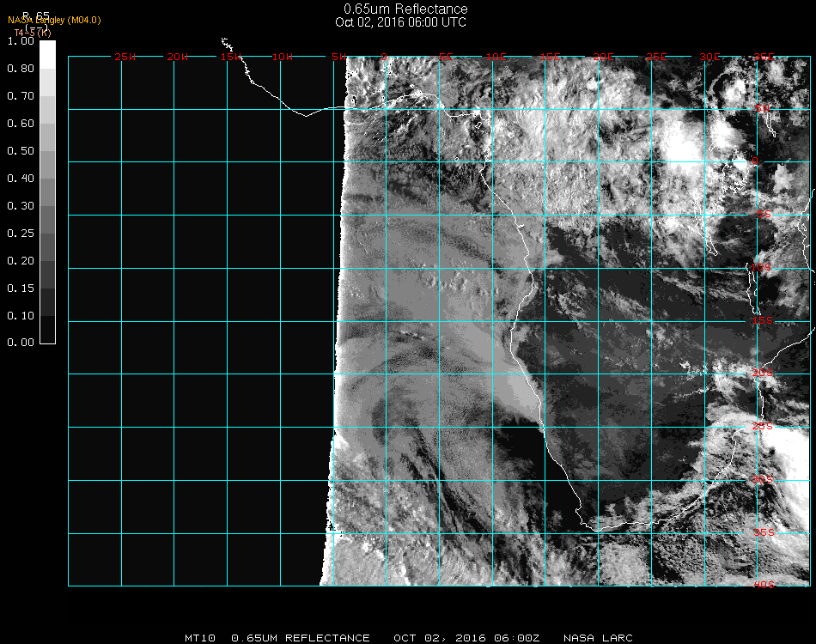Image resolution: width=816 pixels, height=644 pixels.
Task: Click the 25S latitude label
Action: (763, 426)
